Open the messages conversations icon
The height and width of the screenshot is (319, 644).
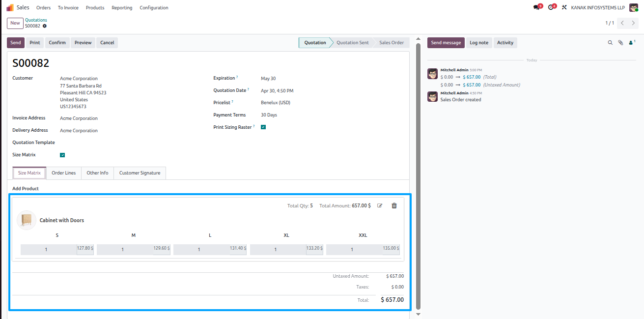click(536, 8)
